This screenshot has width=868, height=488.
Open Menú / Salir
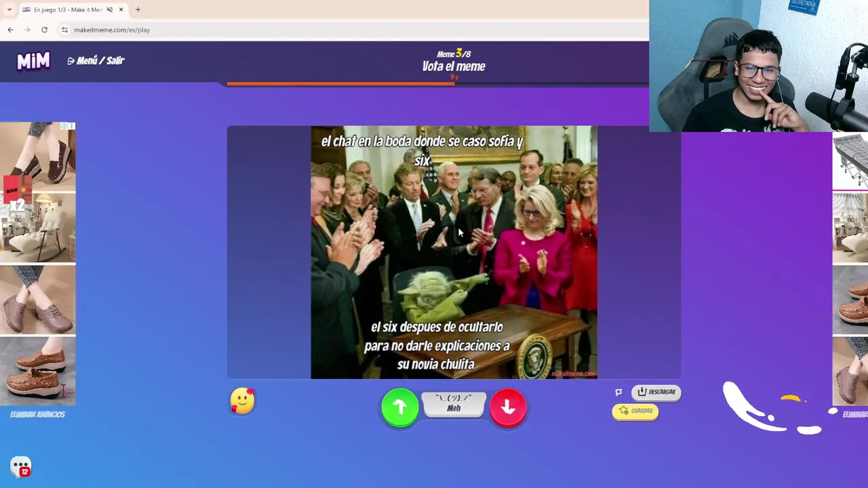96,60
